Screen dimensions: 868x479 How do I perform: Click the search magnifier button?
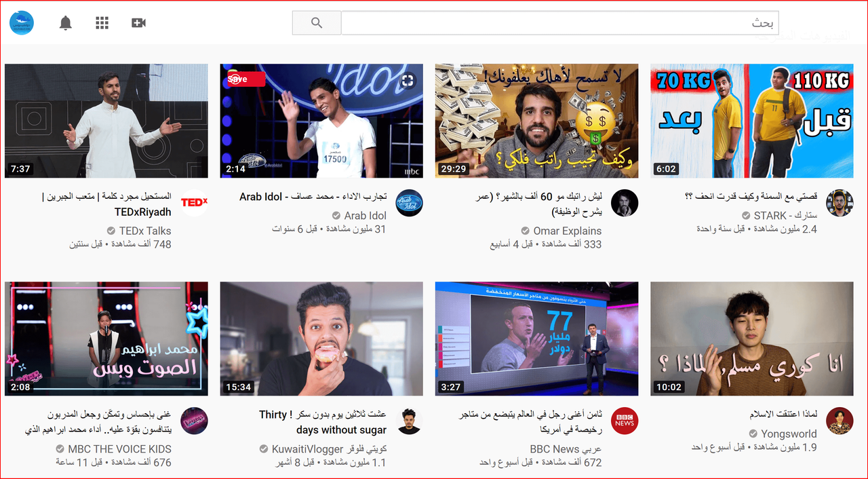coord(317,22)
